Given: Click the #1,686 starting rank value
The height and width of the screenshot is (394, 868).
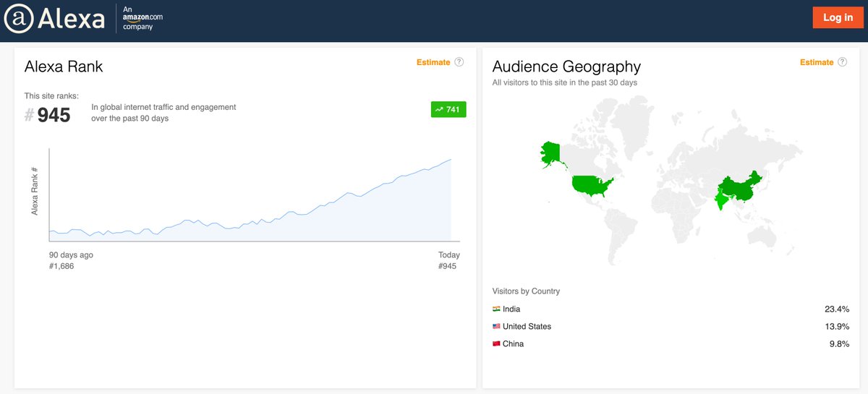Looking at the screenshot, I should point(61,266).
